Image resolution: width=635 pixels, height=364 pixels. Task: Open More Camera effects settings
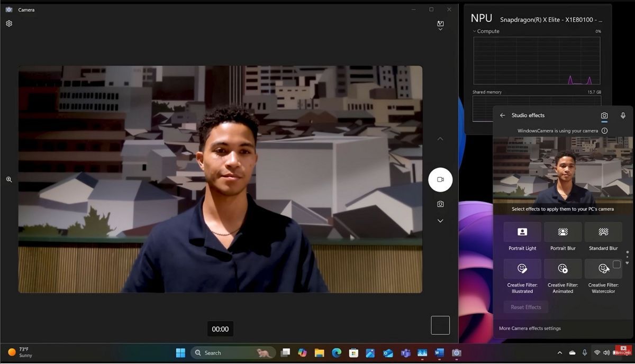tap(530, 328)
